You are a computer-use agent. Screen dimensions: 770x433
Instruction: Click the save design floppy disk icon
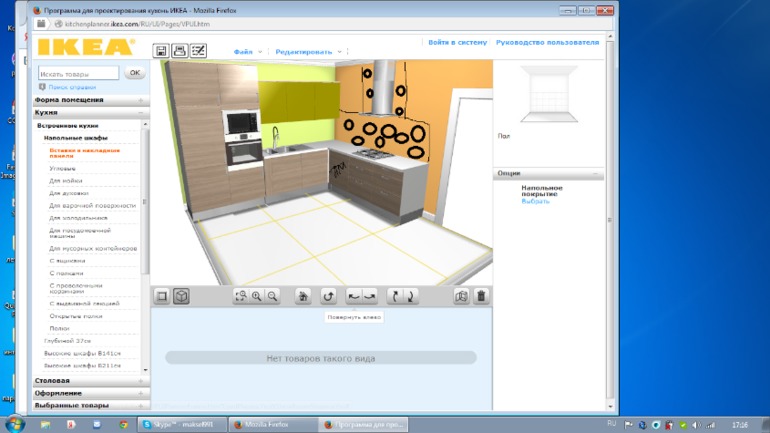click(160, 51)
